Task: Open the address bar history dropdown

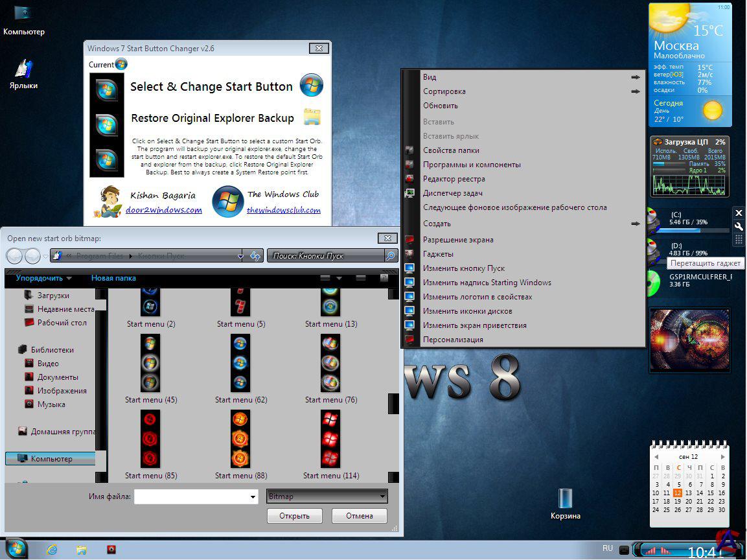Action: tap(240, 256)
